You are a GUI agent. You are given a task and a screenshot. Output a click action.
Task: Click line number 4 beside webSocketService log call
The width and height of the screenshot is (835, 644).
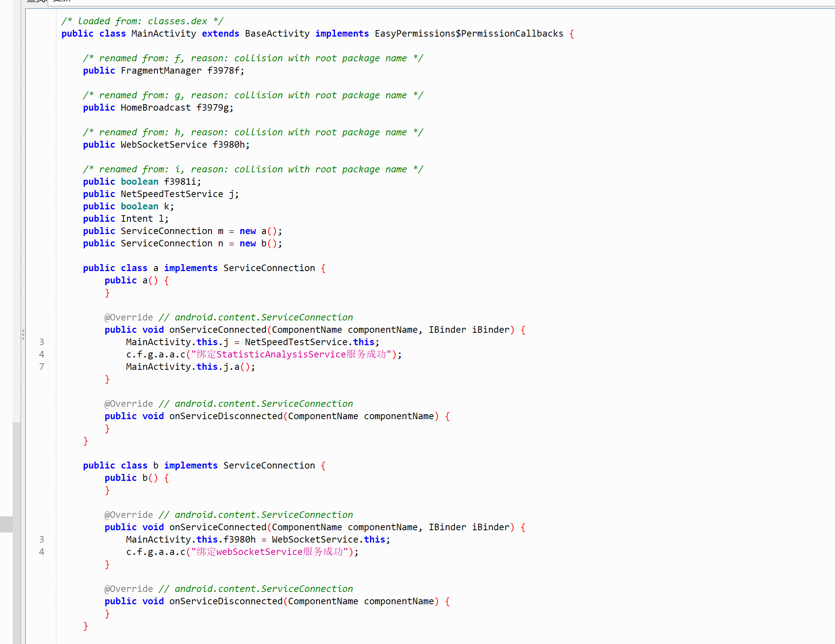coord(42,552)
